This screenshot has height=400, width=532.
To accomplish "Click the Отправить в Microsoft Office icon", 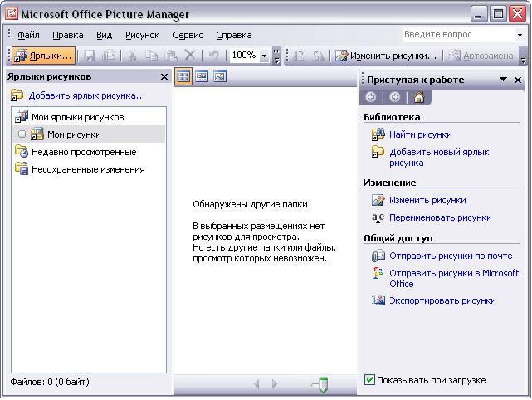I will point(378,273).
